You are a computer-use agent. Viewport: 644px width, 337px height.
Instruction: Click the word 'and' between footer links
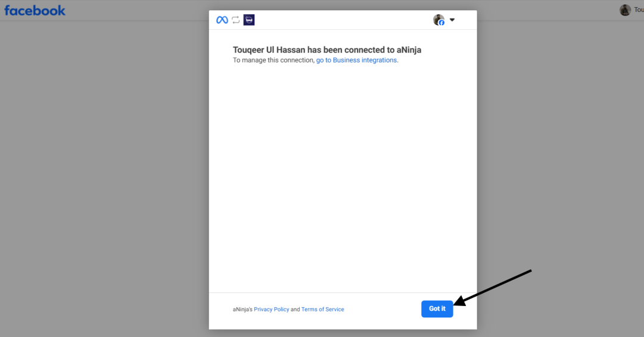(x=295, y=310)
